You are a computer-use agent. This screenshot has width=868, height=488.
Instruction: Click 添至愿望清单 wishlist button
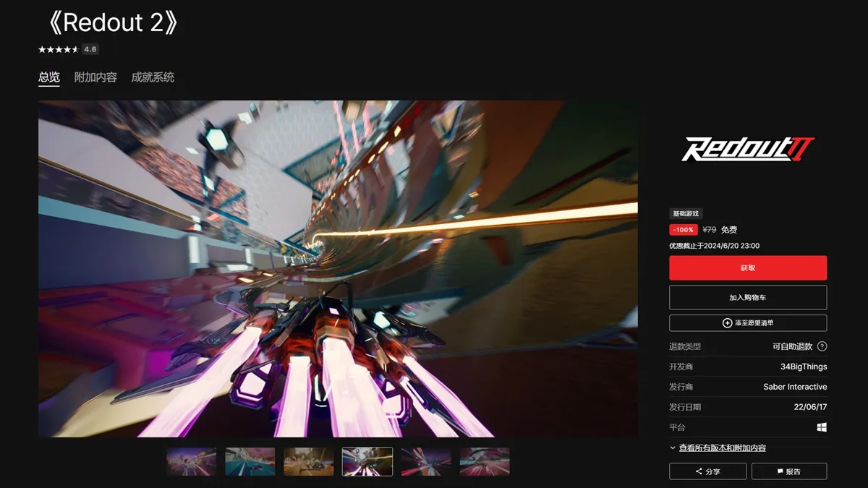pos(748,322)
